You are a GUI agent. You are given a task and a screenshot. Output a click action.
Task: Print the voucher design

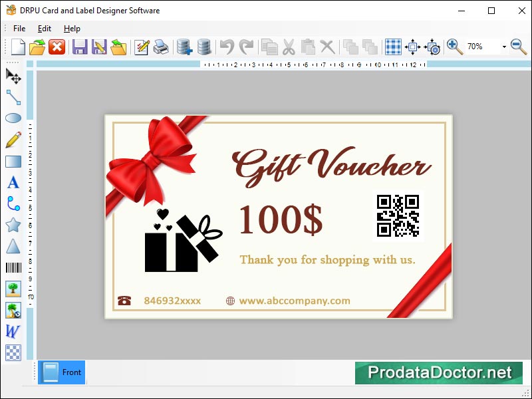(x=160, y=47)
